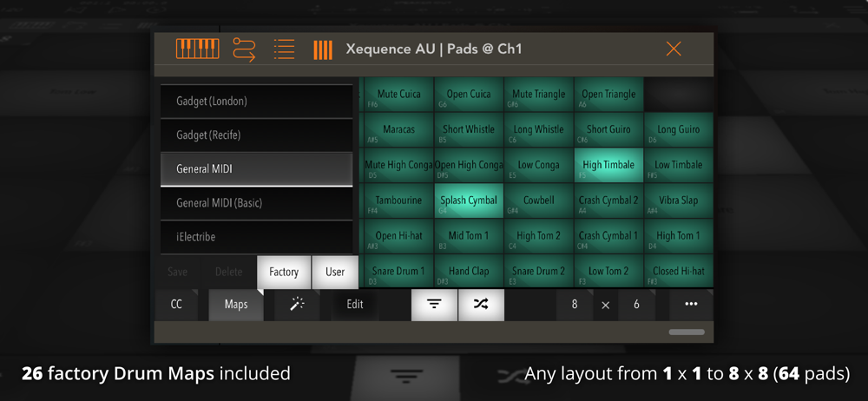The width and height of the screenshot is (868, 401).
Task: Select the General MIDI drum map
Action: click(256, 169)
